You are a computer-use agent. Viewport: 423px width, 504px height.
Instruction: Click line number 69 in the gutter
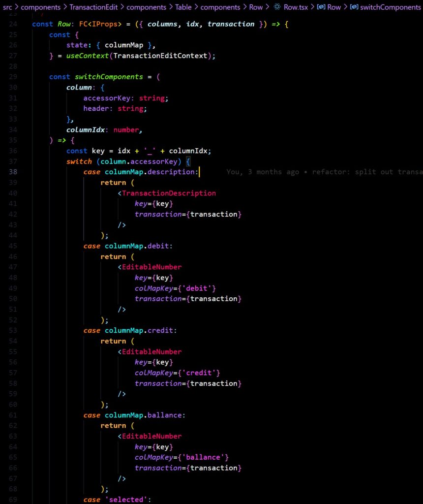point(13,500)
